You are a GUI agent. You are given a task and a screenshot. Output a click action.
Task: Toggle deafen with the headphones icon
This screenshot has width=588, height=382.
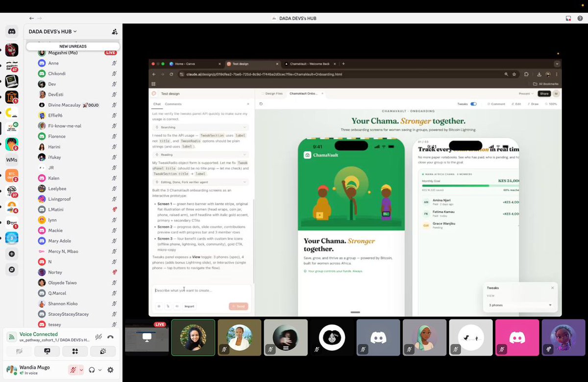click(x=92, y=370)
